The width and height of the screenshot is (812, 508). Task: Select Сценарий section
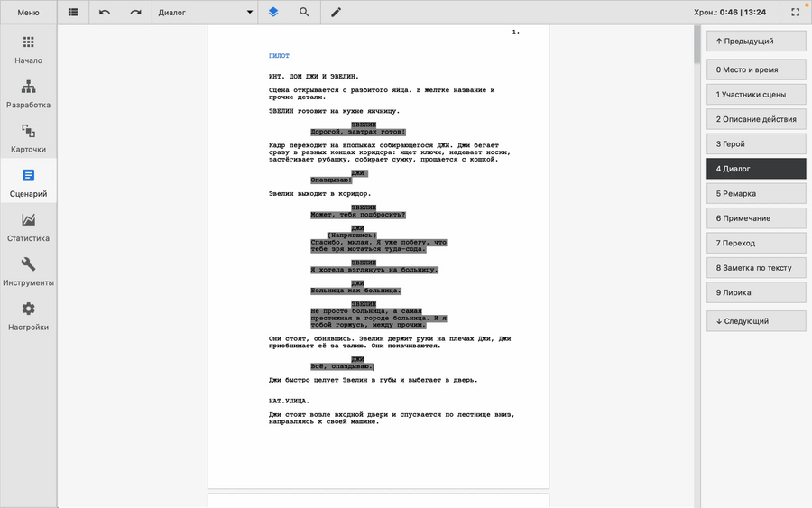(29, 183)
